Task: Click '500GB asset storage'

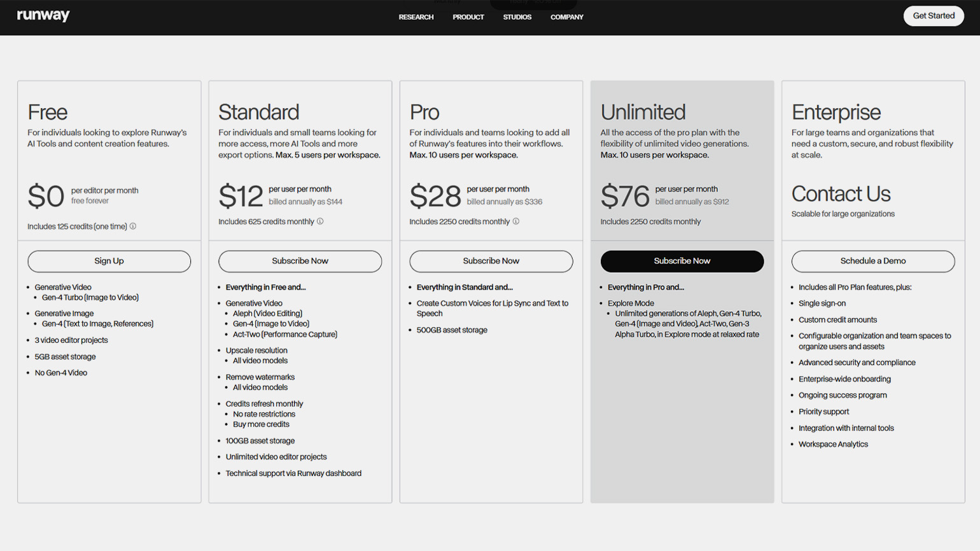Action: click(452, 330)
